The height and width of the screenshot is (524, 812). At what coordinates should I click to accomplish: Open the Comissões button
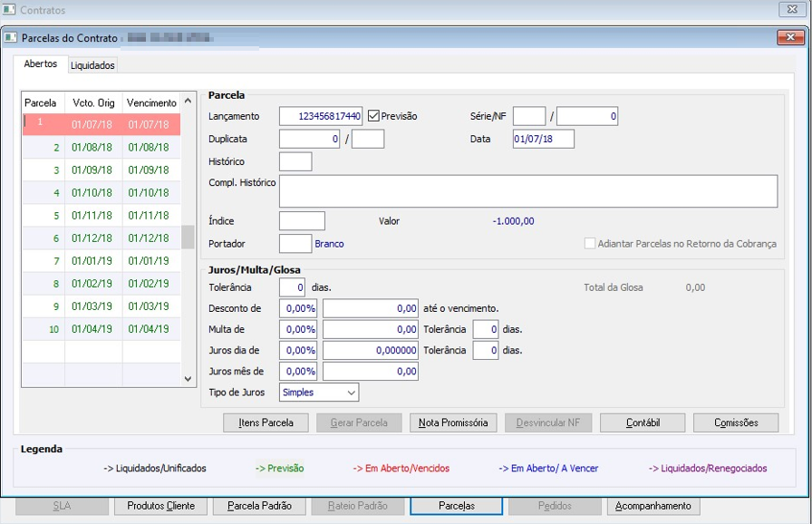736,422
